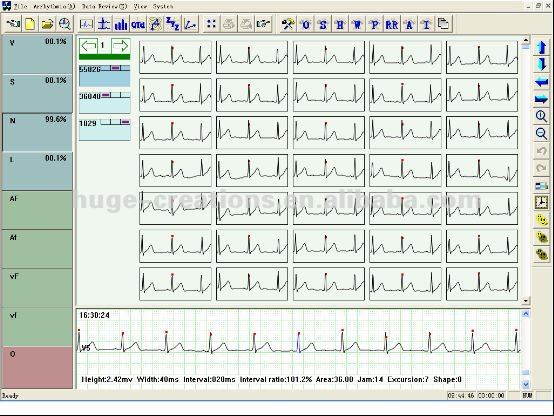This screenshot has width=554, height=416.
Task: Select the template group labeled 1029
Action: click(105, 129)
